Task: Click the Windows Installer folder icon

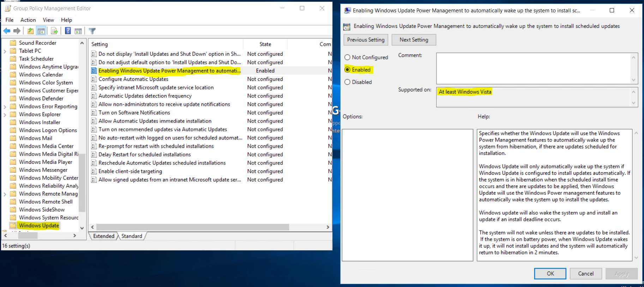Action: (x=13, y=122)
